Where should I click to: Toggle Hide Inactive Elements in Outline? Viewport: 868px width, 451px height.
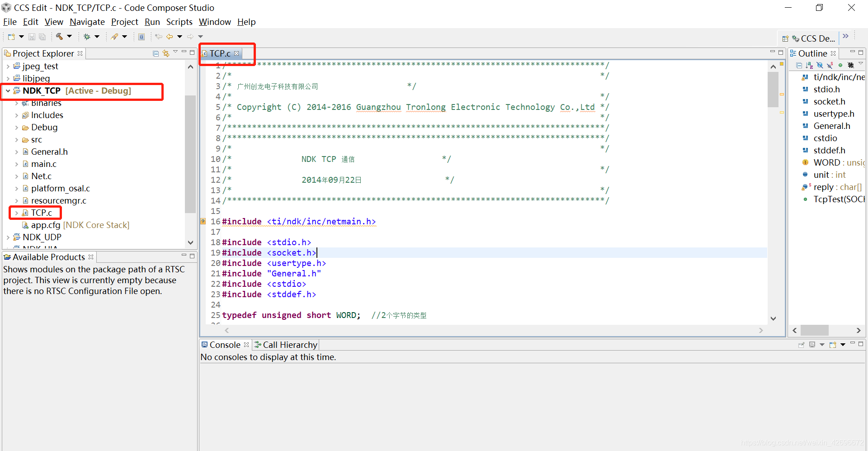[851, 66]
